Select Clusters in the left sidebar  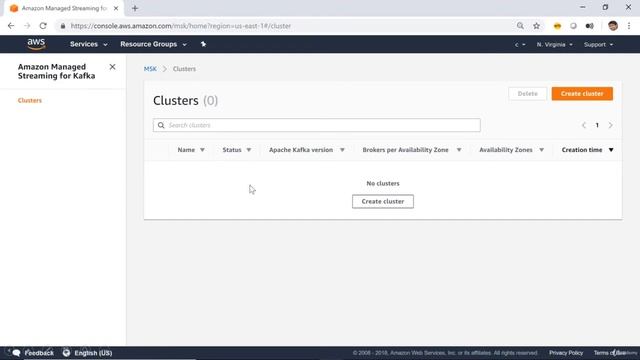coord(30,100)
